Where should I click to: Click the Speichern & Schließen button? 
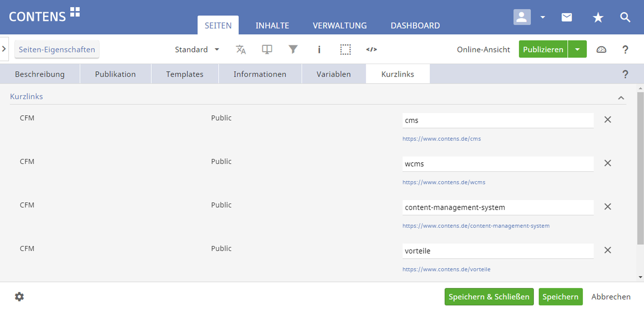489,297
